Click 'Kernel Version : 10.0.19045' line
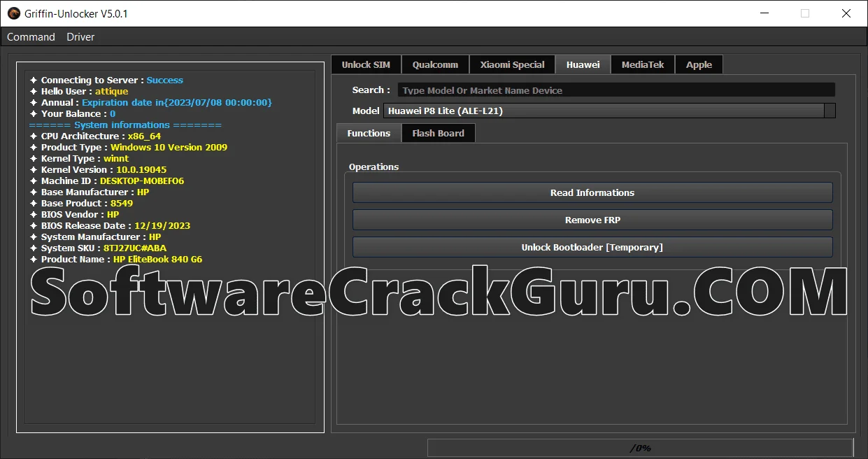Viewport: 868px width, 459px height. click(x=98, y=170)
